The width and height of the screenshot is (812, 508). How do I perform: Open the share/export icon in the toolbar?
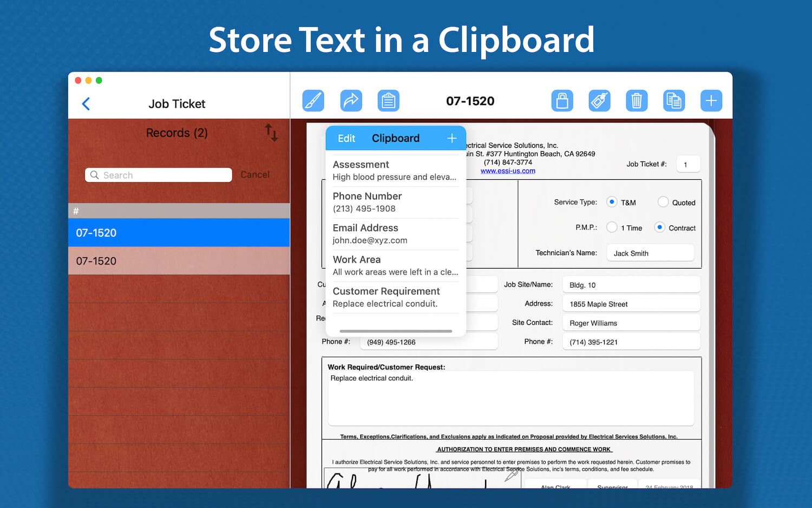click(x=351, y=100)
